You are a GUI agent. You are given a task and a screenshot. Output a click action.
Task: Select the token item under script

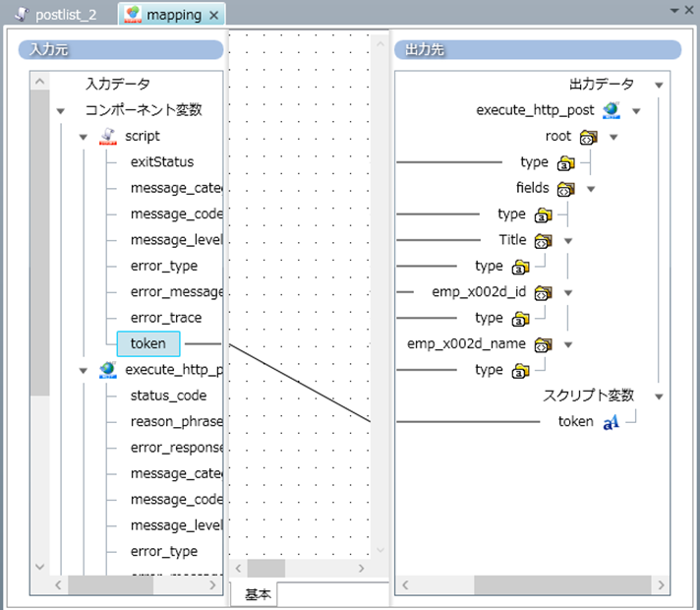pyautogui.click(x=147, y=343)
